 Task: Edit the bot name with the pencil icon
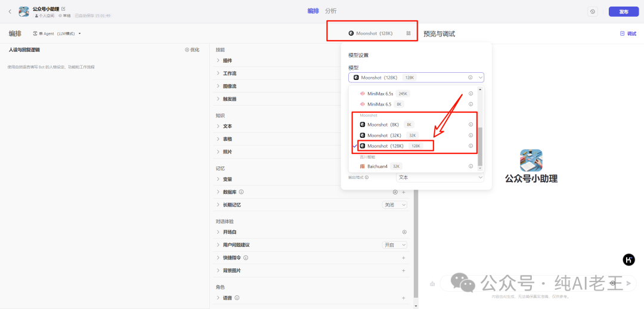pyautogui.click(x=63, y=8)
